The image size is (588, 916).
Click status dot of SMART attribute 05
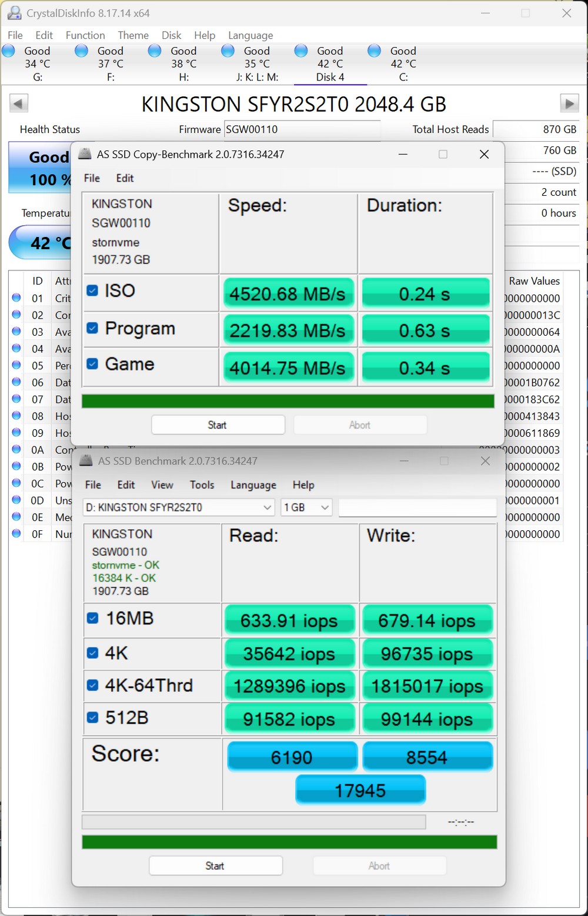coord(16,365)
